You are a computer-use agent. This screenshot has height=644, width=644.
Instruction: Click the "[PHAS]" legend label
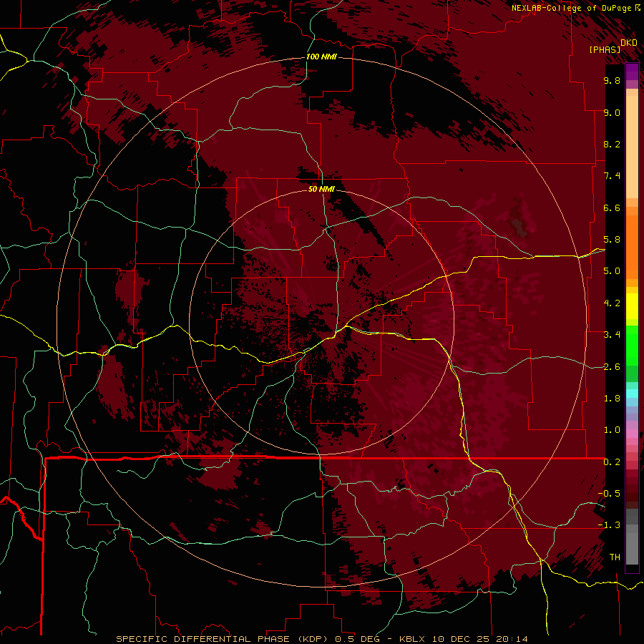(605, 49)
